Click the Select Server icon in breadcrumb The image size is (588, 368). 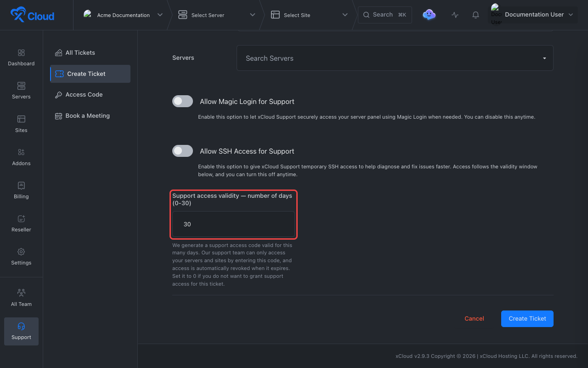pos(183,15)
